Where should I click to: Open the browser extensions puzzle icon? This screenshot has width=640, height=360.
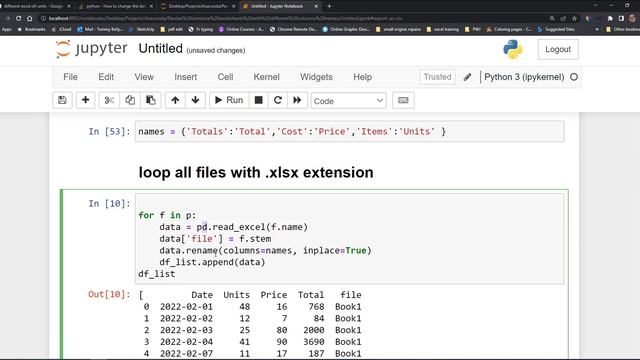coord(610,18)
